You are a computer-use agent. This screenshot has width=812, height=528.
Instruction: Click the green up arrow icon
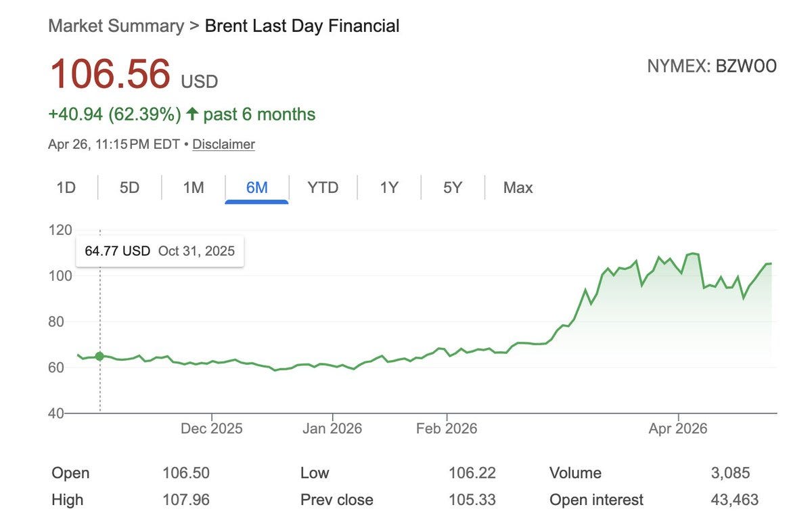(x=192, y=114)
